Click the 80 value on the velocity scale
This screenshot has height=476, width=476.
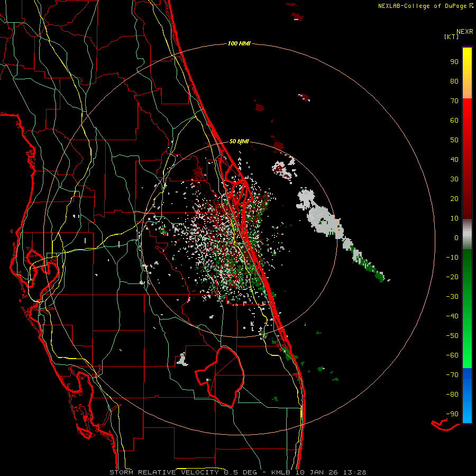coord(454,81)
